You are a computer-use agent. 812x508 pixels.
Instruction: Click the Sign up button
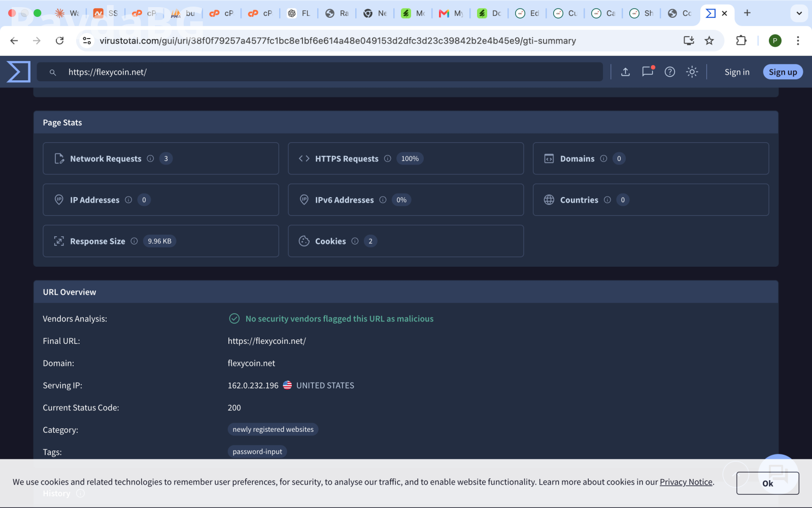tap(783, 72)
